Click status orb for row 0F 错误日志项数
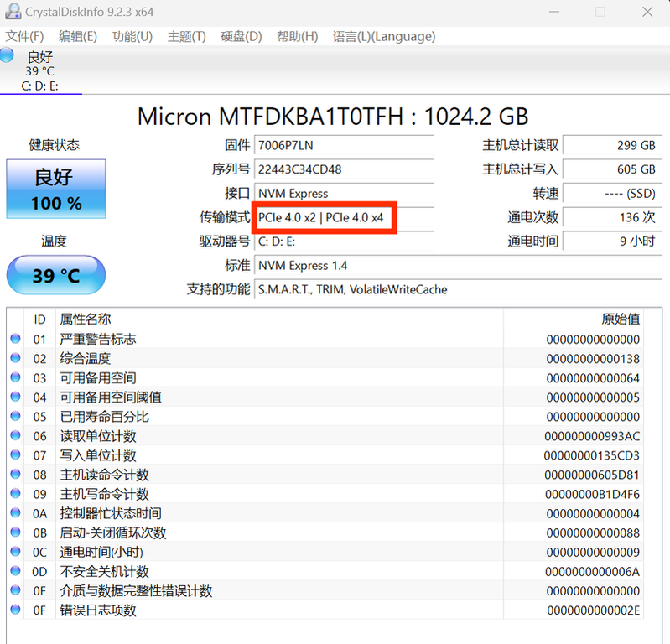Viewport: 670px width, 644px height. point(15,610)
